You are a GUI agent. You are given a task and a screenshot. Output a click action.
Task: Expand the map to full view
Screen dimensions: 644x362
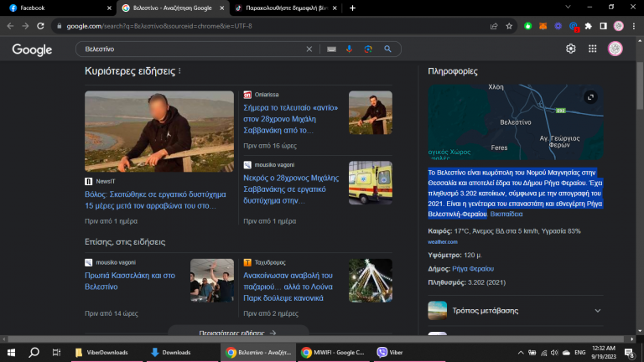pos(590,97)
